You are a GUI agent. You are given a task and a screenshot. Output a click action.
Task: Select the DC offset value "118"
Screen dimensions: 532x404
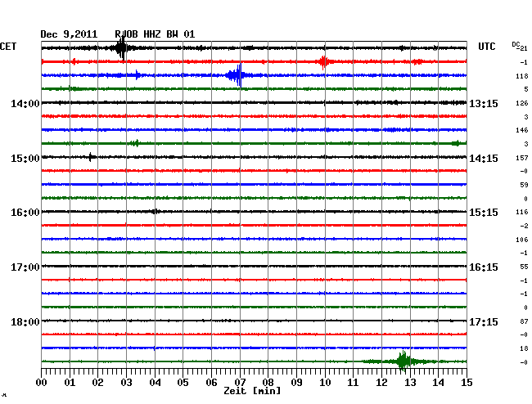pyautogui.click(x=522, y=76)
